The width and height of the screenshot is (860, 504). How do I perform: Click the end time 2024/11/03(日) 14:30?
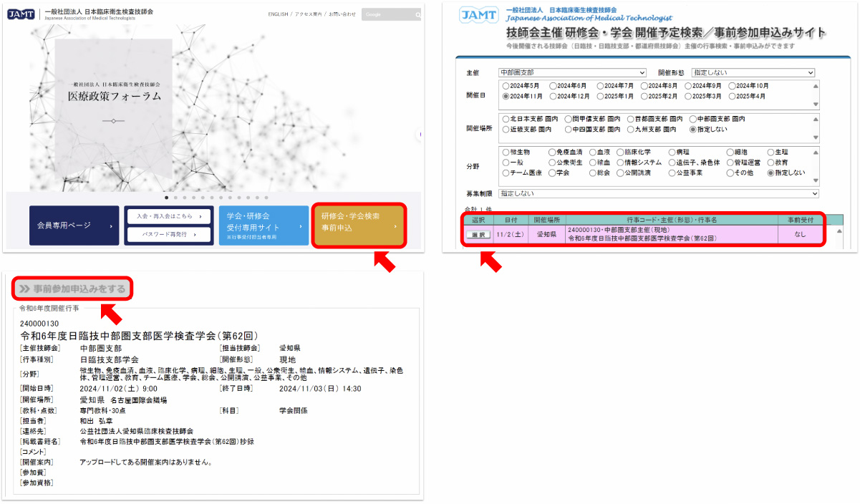[320, 389]
